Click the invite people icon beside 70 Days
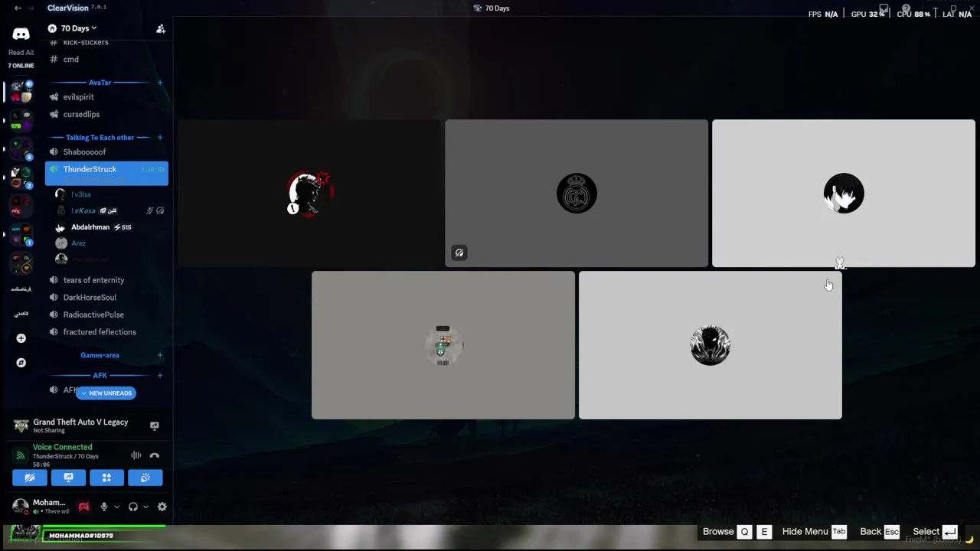 (x=161, y=28)
